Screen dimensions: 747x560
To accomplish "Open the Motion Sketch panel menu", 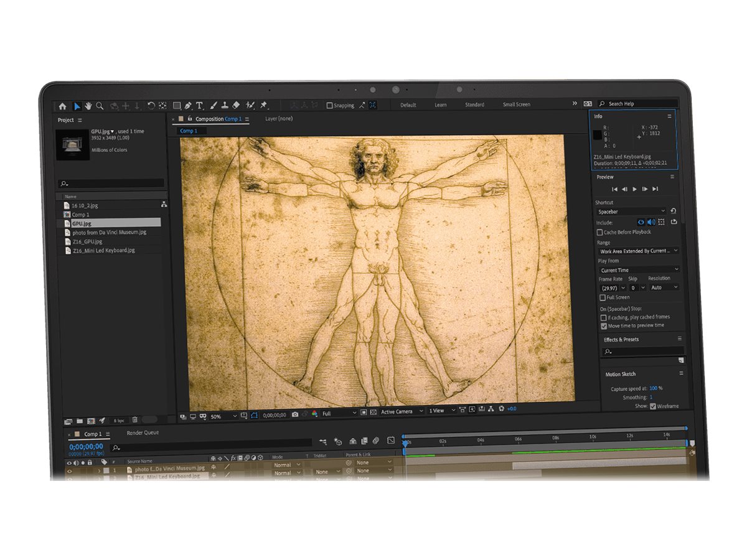I will (681, 373).
